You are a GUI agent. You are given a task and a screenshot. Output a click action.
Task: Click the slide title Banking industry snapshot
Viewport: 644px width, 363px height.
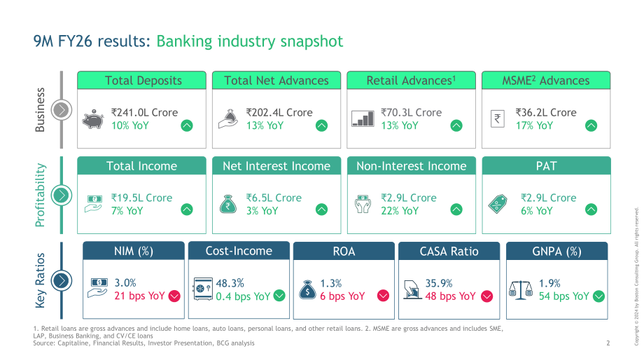(x=250, y=41)
